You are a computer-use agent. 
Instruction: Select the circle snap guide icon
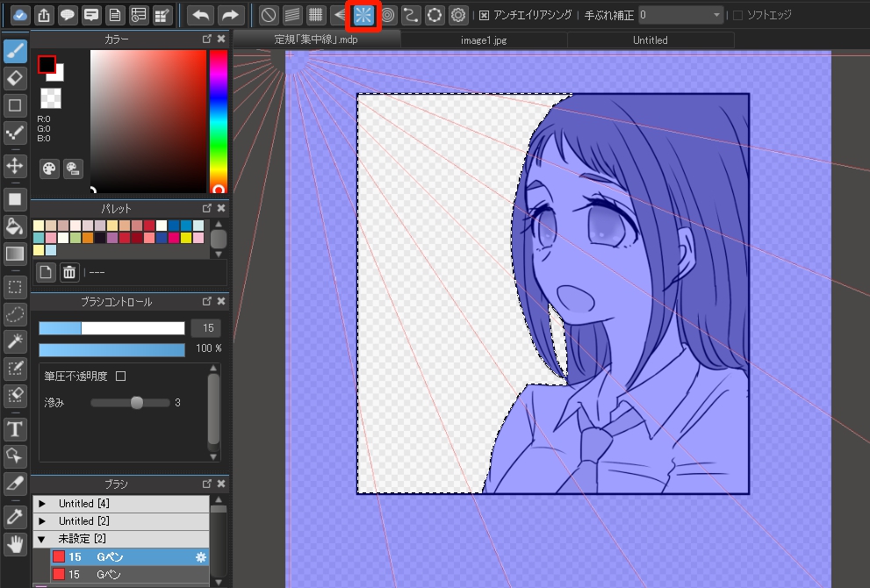434,15
